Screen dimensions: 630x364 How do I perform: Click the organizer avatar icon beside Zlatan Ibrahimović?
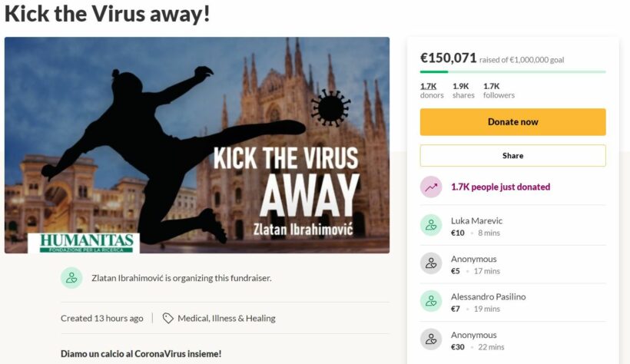click(71, 278)
